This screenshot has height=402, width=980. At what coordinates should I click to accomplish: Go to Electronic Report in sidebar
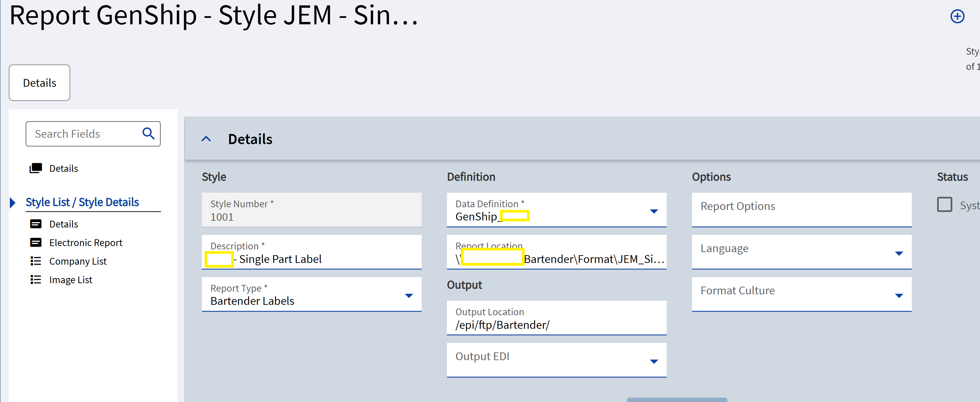click(86, 243)
